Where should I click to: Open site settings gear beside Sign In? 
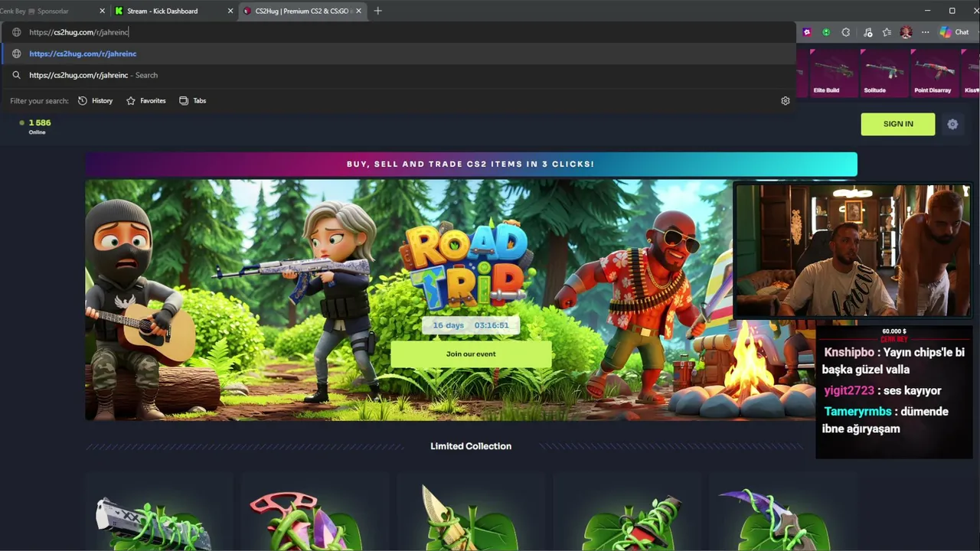(x=952, y=124)
